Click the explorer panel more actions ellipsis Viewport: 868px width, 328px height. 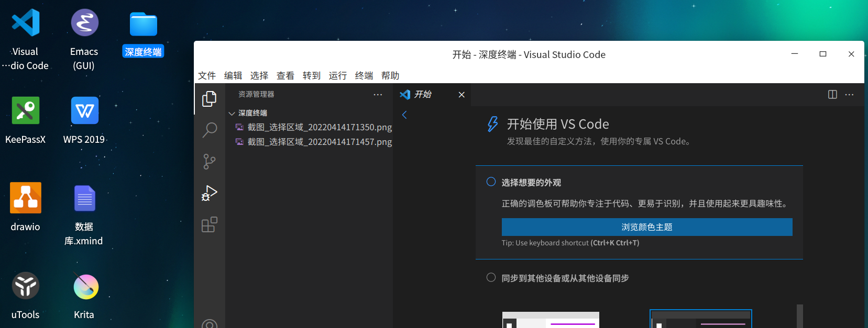(378, 95)
